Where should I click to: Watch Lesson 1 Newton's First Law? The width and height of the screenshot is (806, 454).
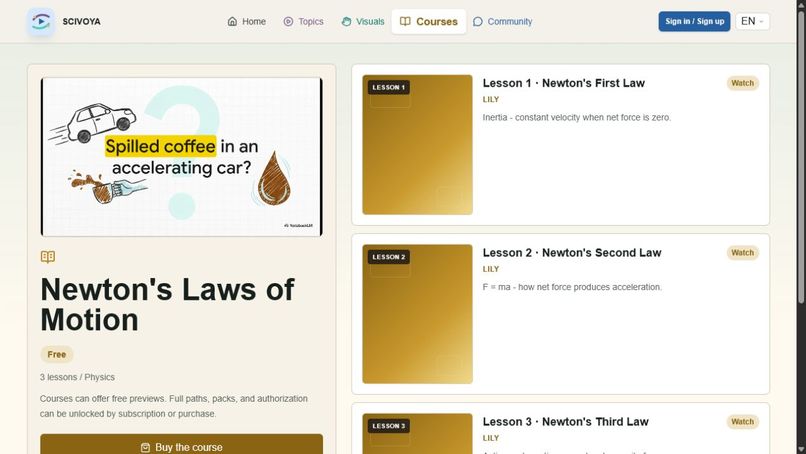tap(742, 83)
